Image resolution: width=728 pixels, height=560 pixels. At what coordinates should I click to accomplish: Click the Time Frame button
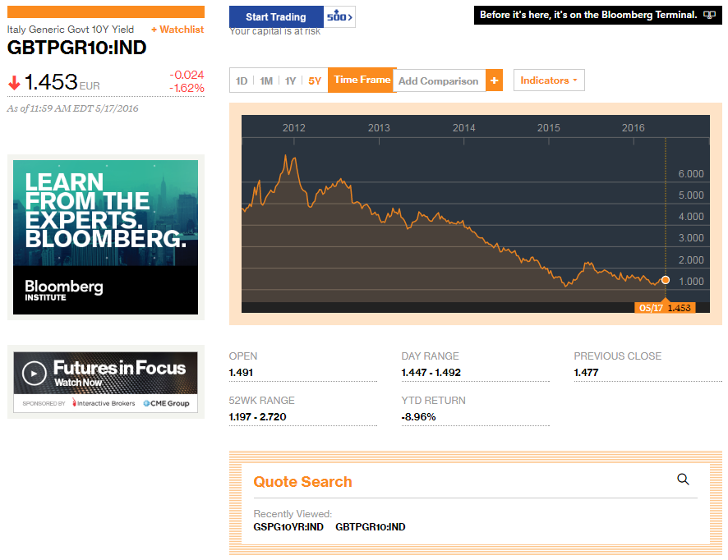point(362,80)
